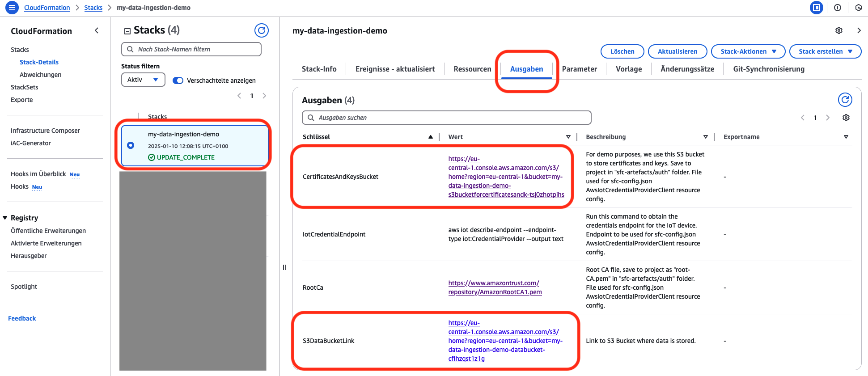
Task: Click the Löschen button
Action: 622,51
